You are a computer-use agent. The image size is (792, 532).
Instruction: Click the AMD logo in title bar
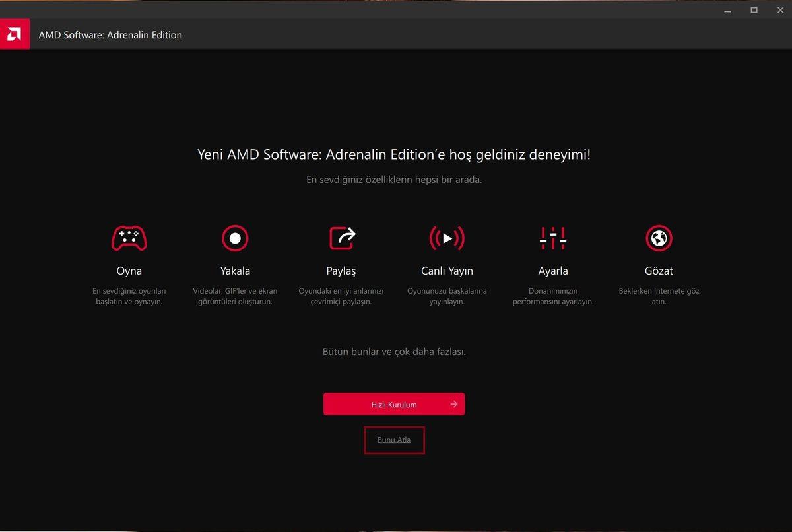tap(15, 34)
